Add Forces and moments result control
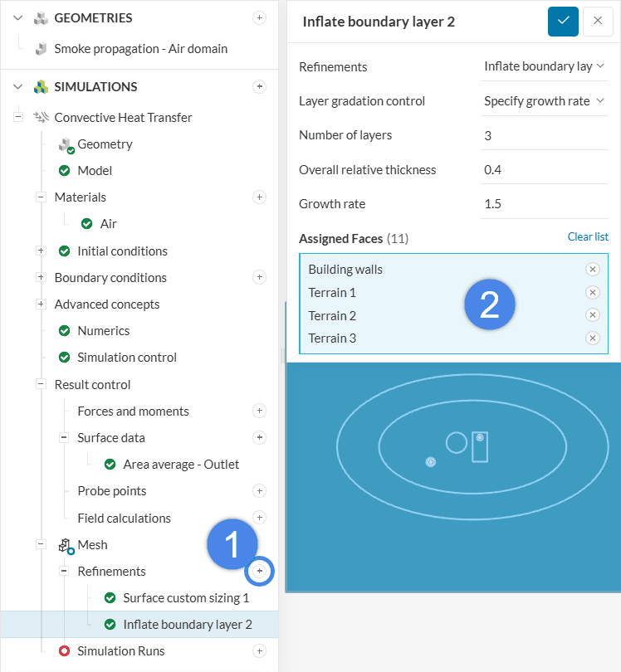Image resolution: width=621 pixels, height=672 pixels. pyautogui.click(x=259, y=411)
